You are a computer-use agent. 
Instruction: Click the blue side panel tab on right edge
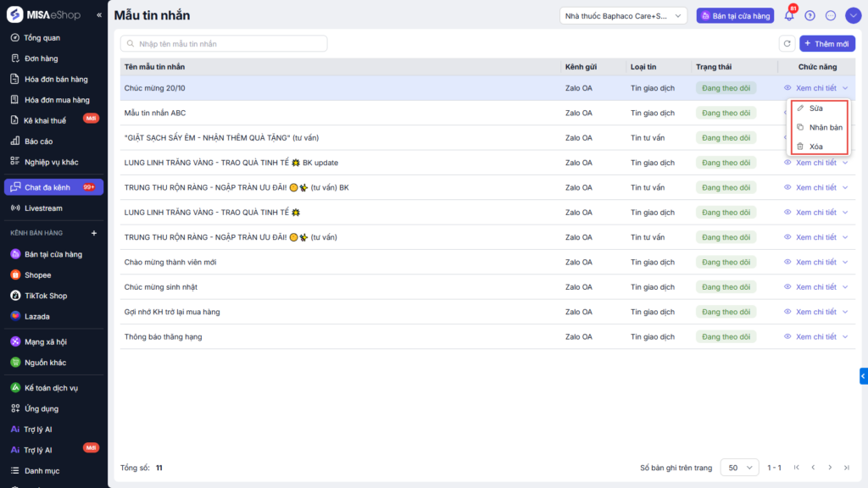coord(863,376)
